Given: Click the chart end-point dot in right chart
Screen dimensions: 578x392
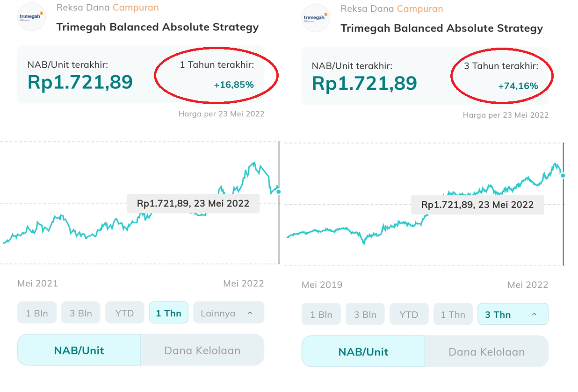Looking at the screenshot, I should 563,176.
